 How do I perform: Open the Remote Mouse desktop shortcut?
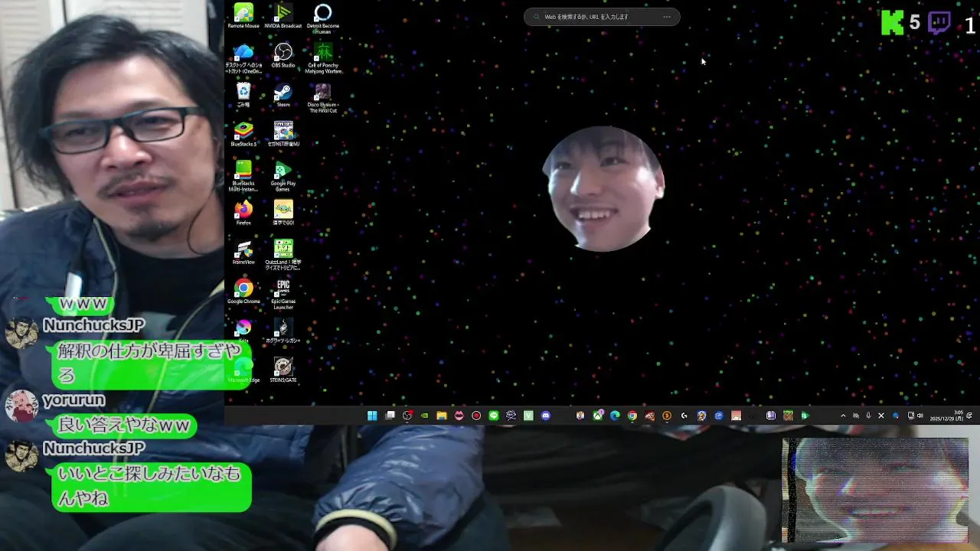coord(243,16)
